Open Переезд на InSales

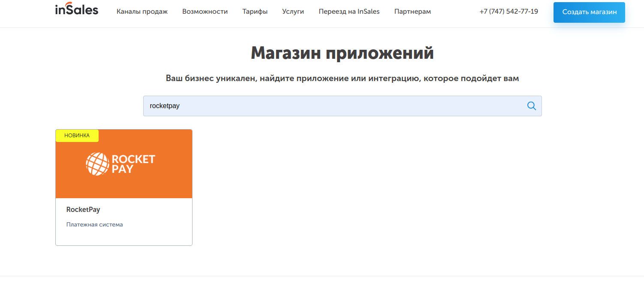(x=349, y=12)
